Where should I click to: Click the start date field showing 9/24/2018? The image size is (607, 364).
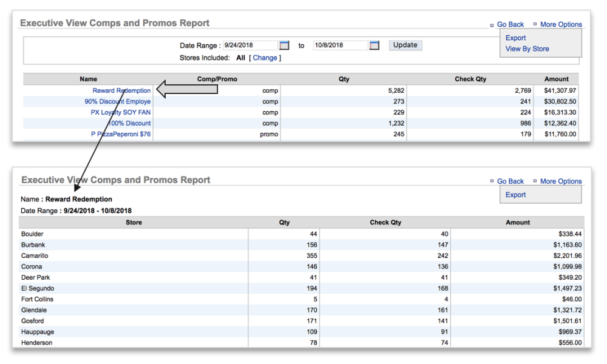(x=250, y=45)
